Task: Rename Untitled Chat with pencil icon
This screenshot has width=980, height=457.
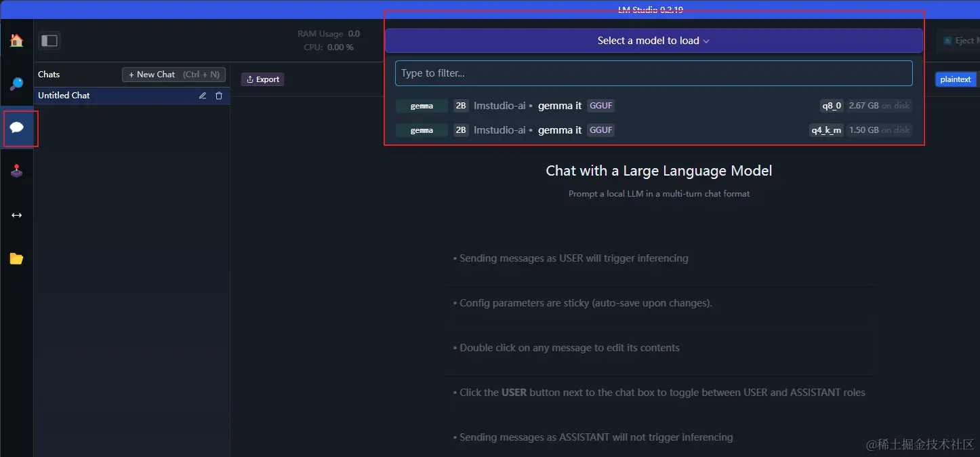Action: (x=202, y=96)
